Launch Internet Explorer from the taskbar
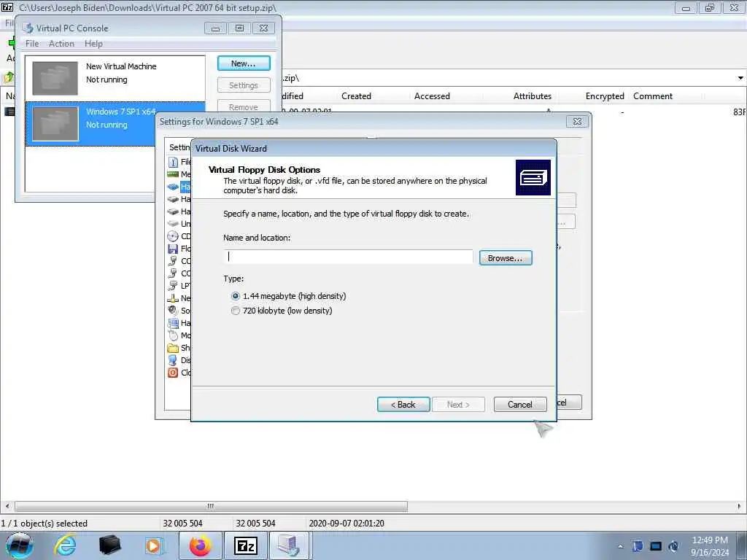747x560 pixels. 65,545
